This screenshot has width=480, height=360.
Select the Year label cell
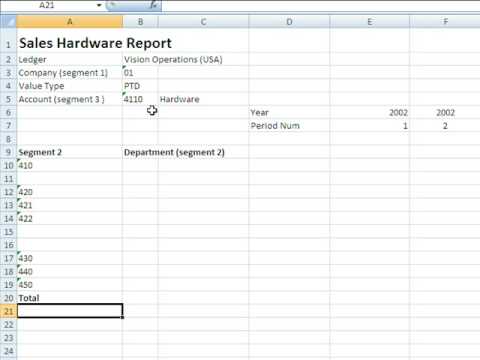coord(289,113)
